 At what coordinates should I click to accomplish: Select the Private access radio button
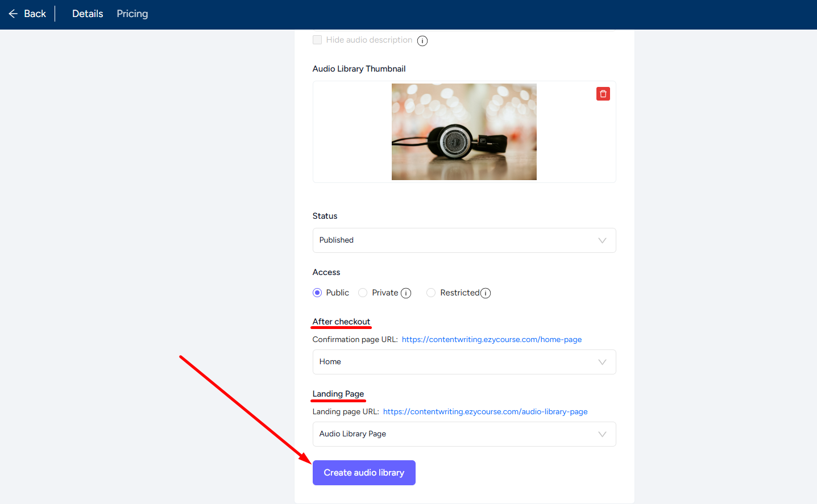363,293
